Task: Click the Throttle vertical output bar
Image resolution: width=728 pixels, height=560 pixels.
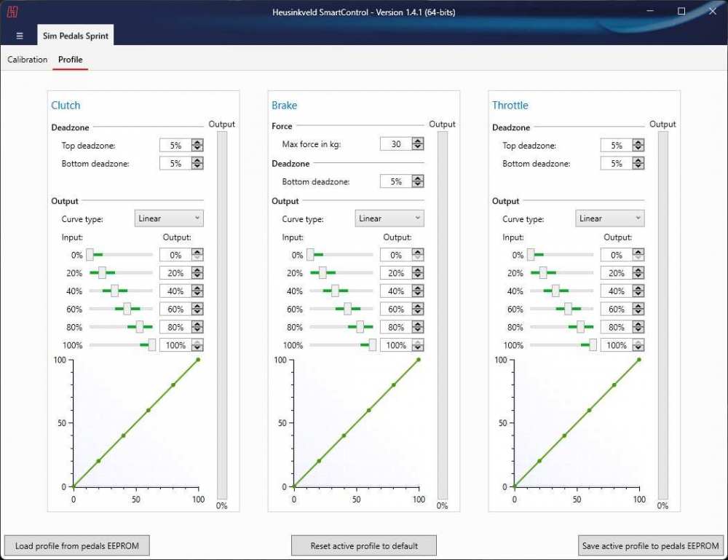Action: 663,315
